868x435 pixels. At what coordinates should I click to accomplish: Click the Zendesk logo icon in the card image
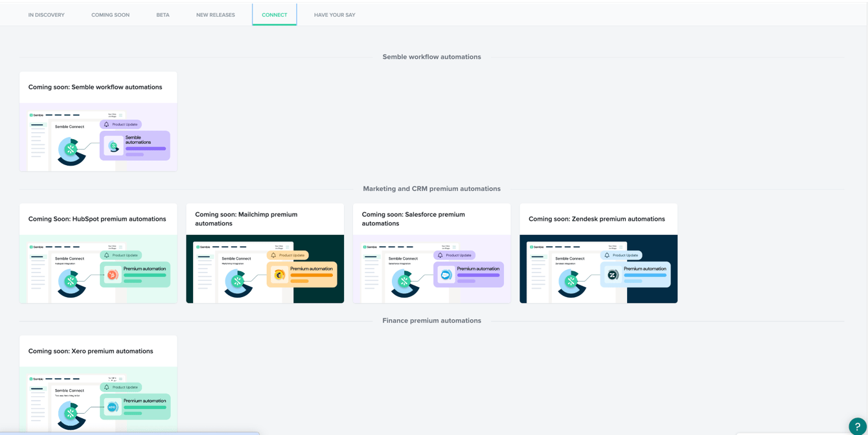(x=612, y=275)
